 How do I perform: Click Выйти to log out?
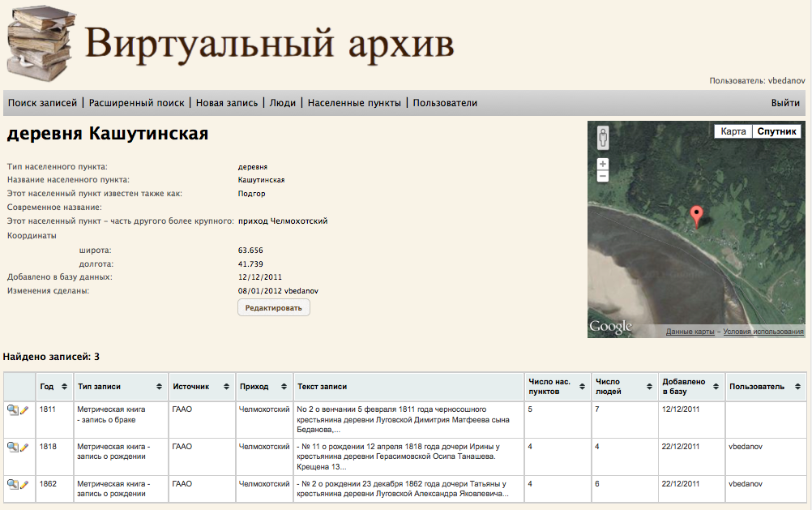tap(785, 103)
